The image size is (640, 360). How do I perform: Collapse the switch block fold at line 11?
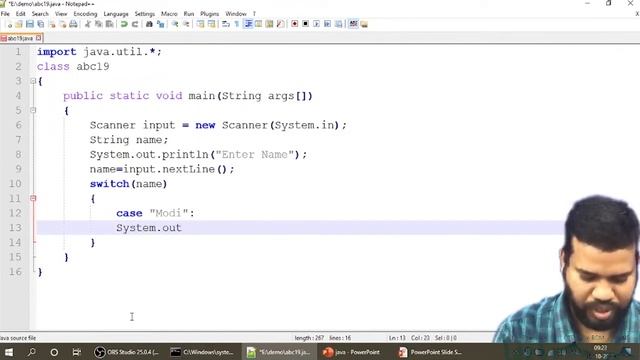coord(33,198)
